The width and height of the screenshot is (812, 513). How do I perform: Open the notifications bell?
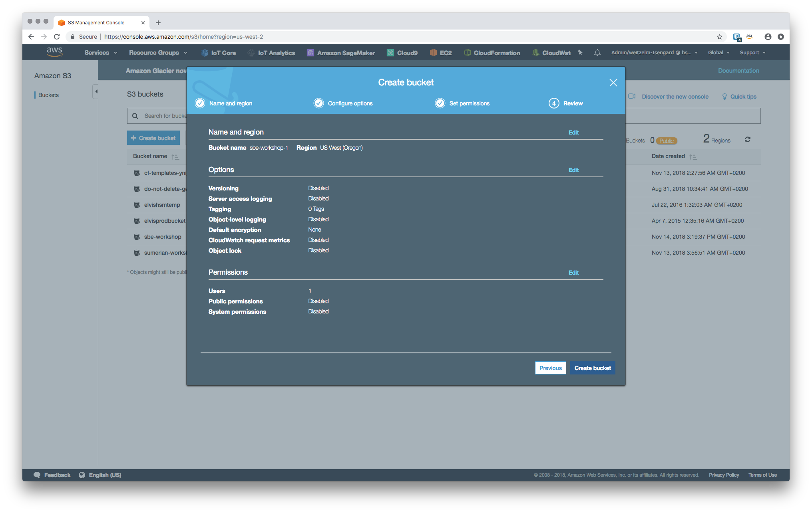597,52
